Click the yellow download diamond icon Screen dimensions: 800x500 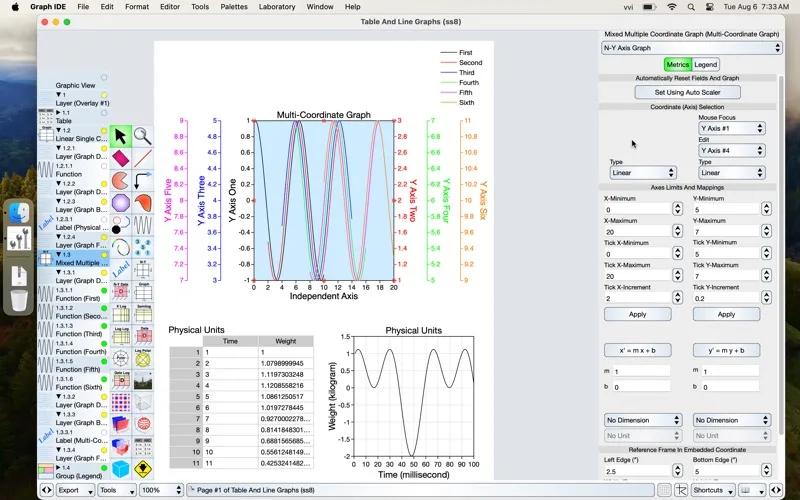pos(143,468)
